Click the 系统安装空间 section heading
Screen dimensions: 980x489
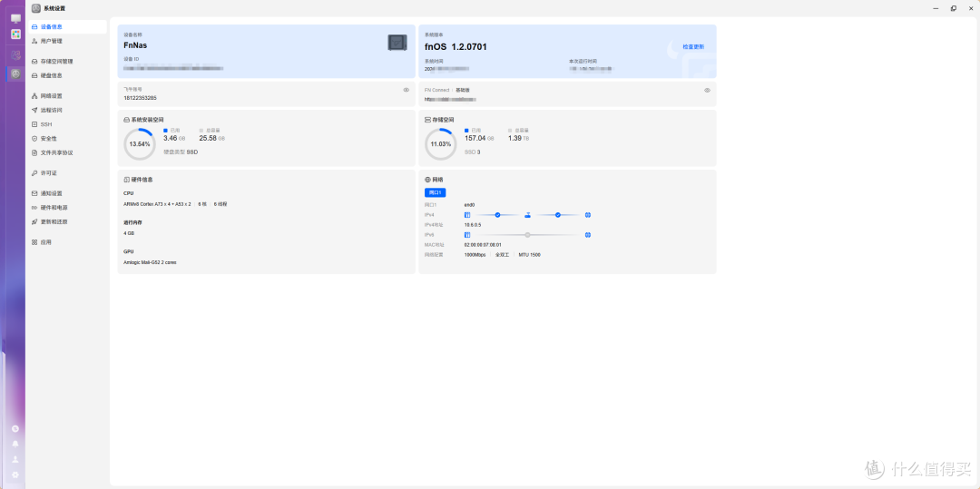coord(148,119)
